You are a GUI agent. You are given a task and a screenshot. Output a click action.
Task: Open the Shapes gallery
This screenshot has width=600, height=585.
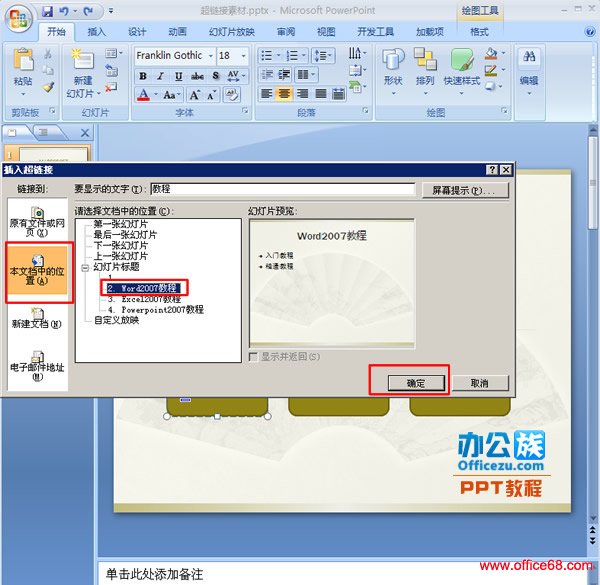[393, 71]
